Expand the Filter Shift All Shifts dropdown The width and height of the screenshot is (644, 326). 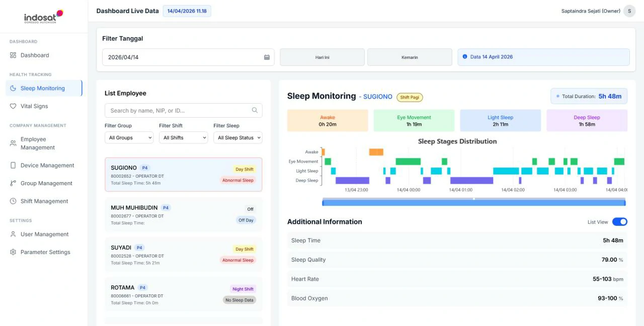[x=183, y=138]
